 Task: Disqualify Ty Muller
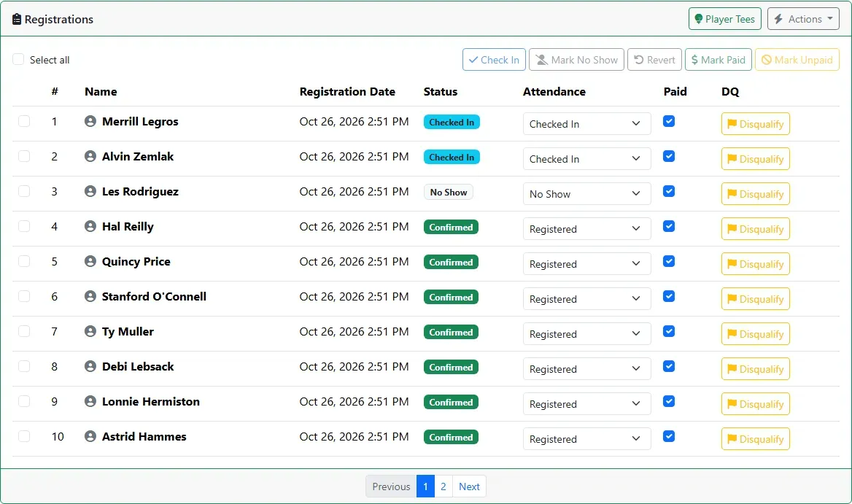pyautogui.click(x=755, y=334)
